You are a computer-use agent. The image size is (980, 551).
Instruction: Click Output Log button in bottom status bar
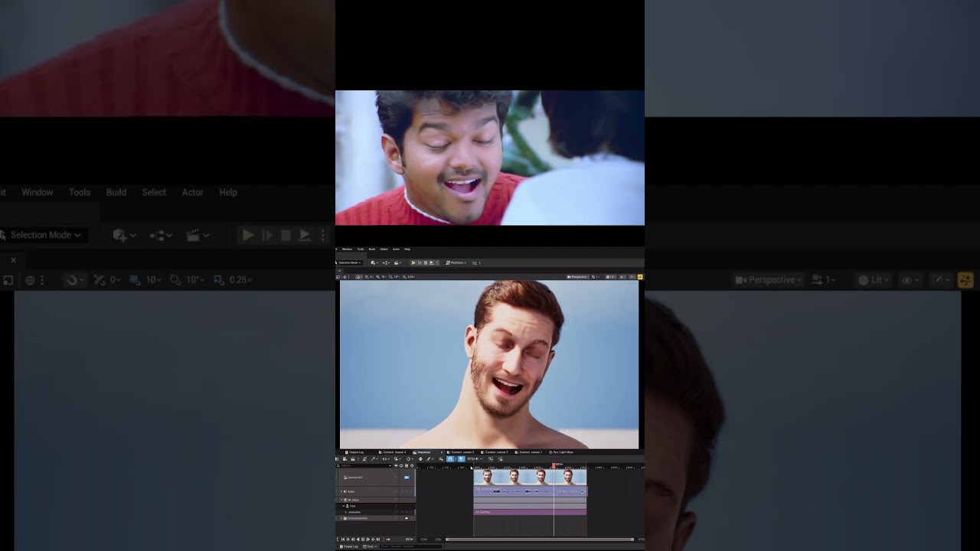coord(349,546)
